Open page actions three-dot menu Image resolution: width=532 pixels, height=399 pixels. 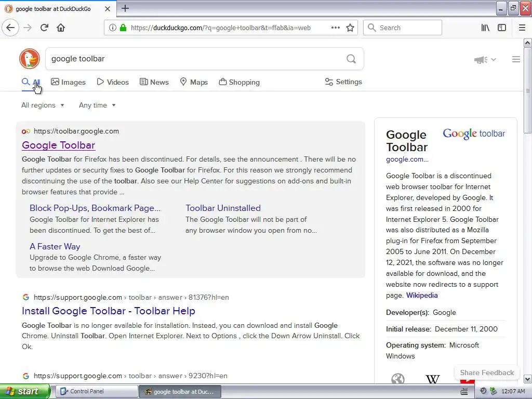[335, 28]
